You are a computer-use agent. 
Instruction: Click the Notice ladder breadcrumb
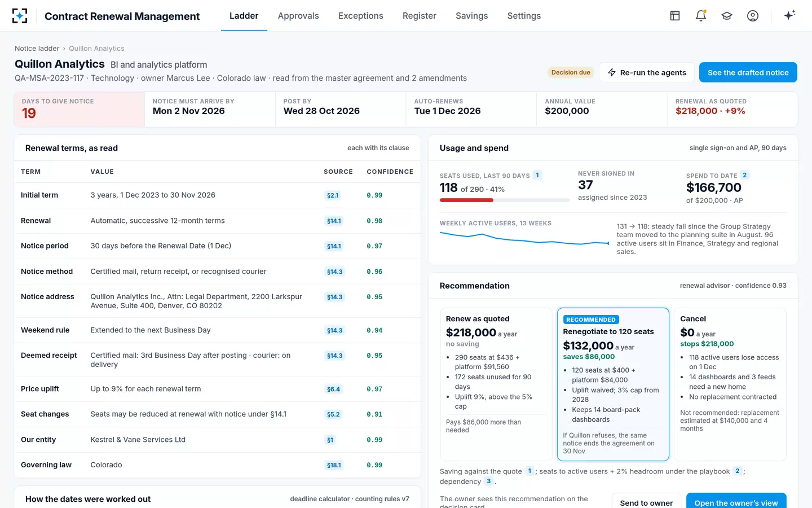click(x=37, y=49)
